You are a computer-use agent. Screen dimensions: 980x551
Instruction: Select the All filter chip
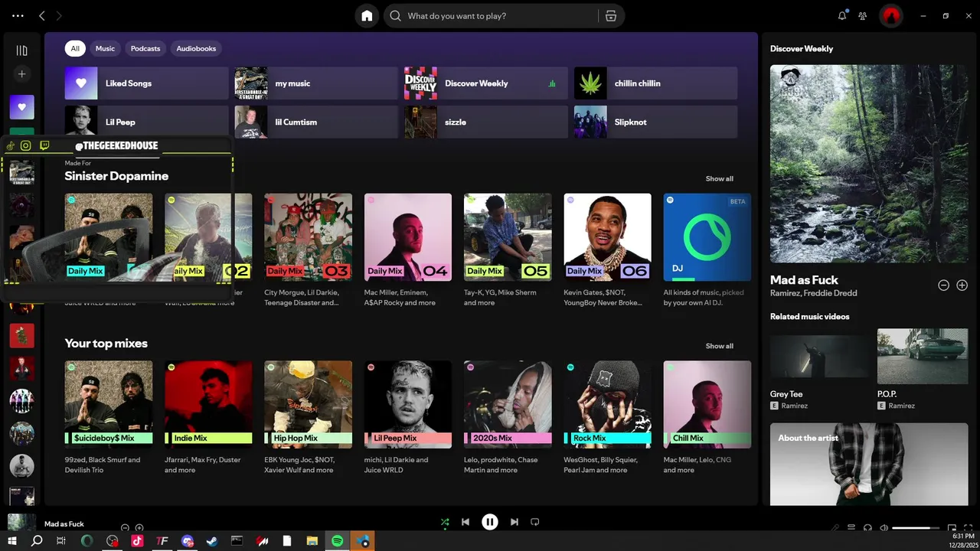75,48
